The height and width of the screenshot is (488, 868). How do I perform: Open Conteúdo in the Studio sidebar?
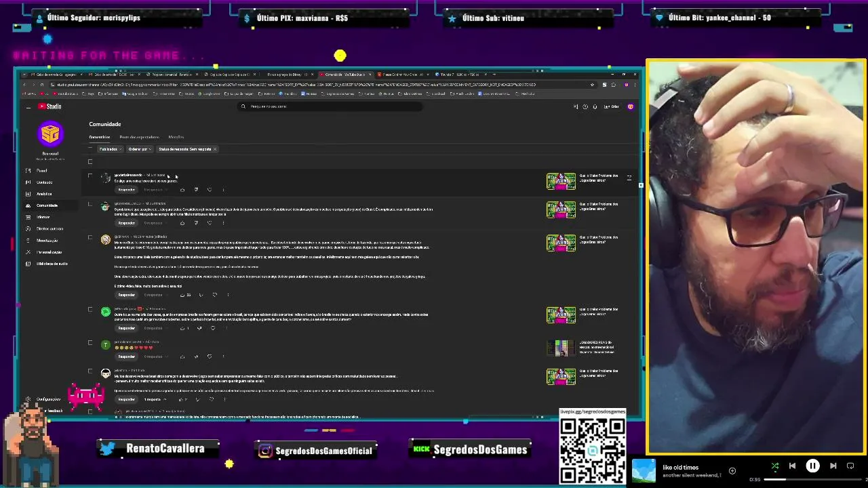[44, 182]
